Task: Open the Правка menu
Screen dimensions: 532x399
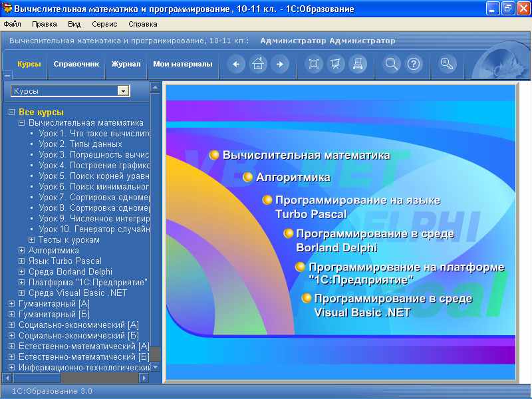Action: coord(45,24)
